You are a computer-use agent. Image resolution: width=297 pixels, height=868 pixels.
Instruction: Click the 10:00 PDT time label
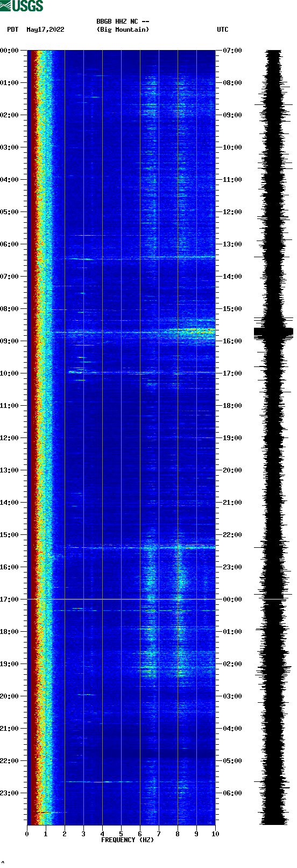click(10, 373)
